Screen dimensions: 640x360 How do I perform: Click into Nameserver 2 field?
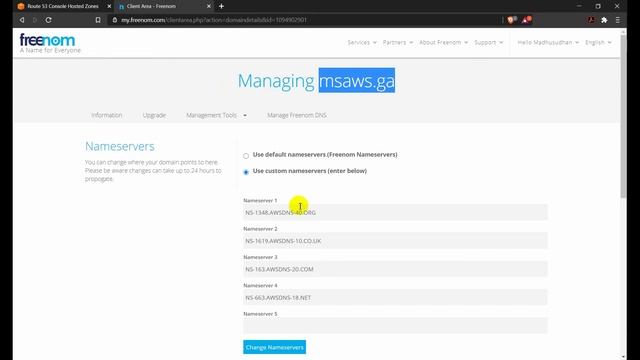tap(395, 241)
